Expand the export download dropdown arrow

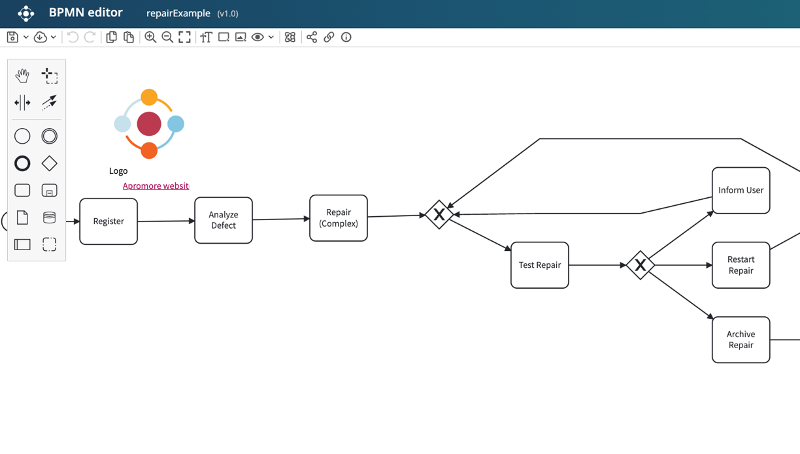[x=53, y=37]
